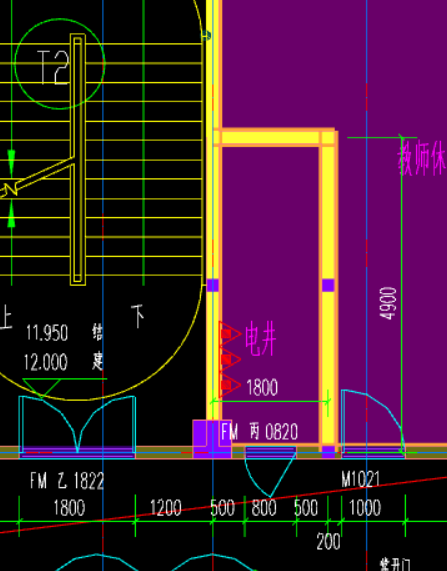Select the FM 丙 0820 door tag
The image size is (447, 571).
point(259,432)
